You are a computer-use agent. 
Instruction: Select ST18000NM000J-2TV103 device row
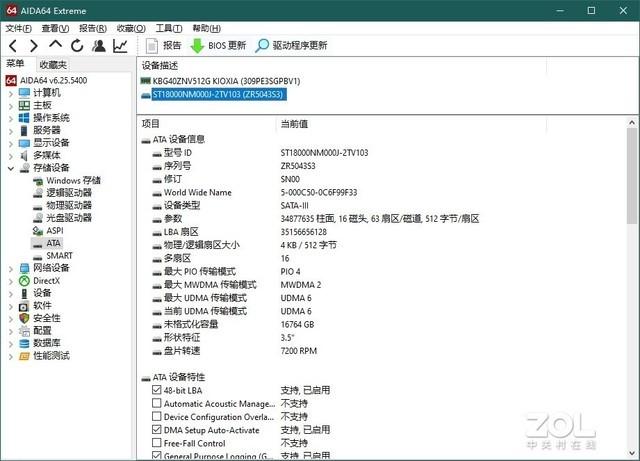pyautogui.click(x=214, y=94)
